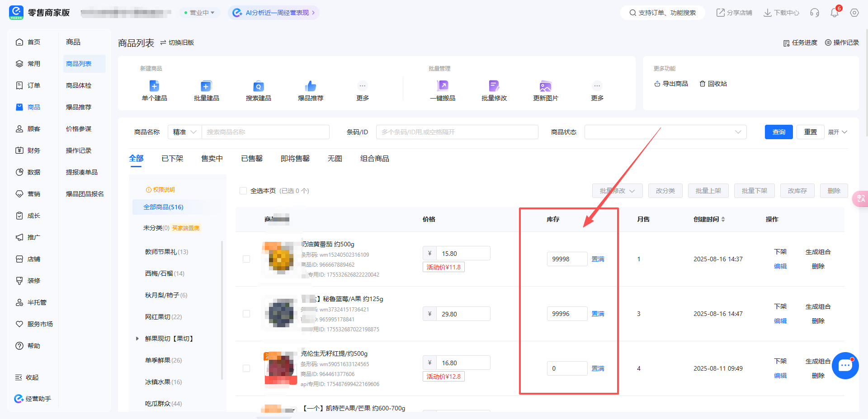The width and height of the screenshot is (868, 419).
Task: Switch to the 售卖中 tab
Action: coord(212,158)
